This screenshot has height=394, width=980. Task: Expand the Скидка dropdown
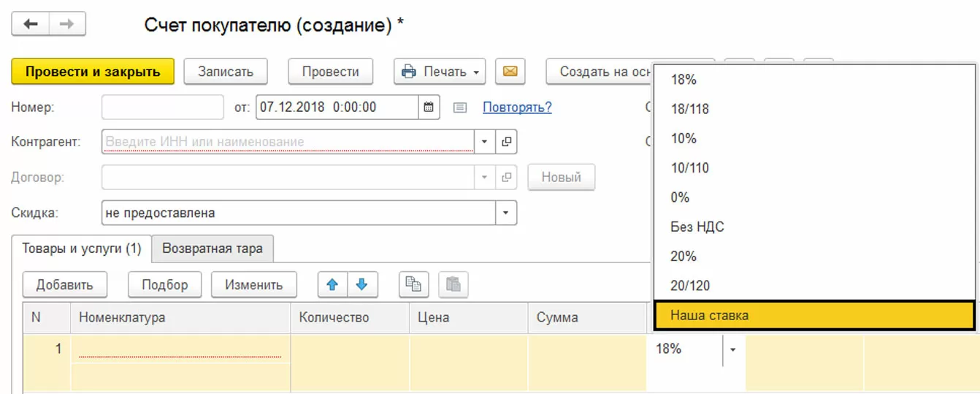click(505, 213)
